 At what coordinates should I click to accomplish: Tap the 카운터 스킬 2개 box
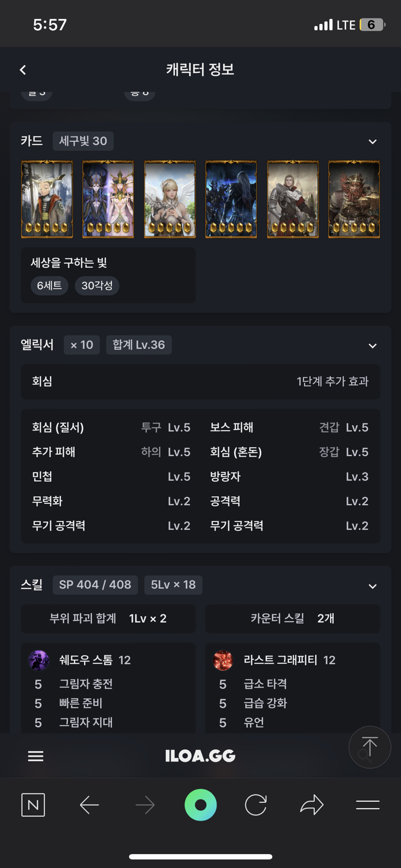click(293, 618)
